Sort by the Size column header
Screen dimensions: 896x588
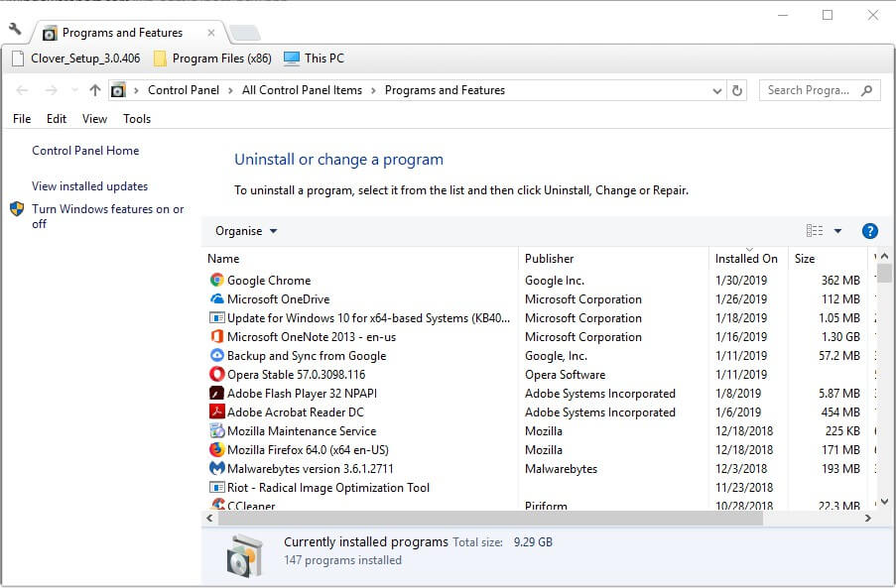[828, 258]
